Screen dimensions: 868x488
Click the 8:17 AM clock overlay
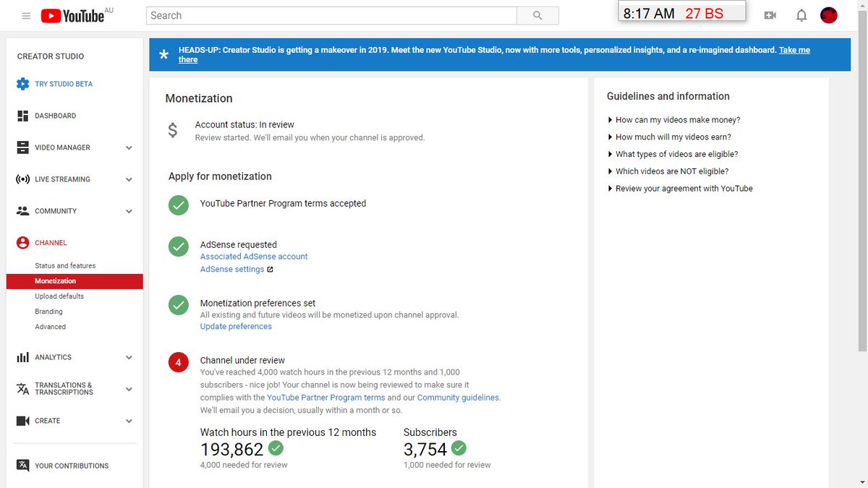(649, 14)
